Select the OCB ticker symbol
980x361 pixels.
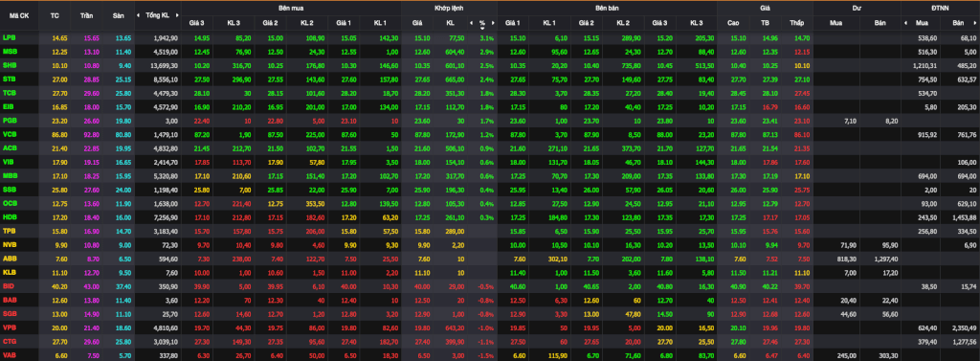coord(10,203)
